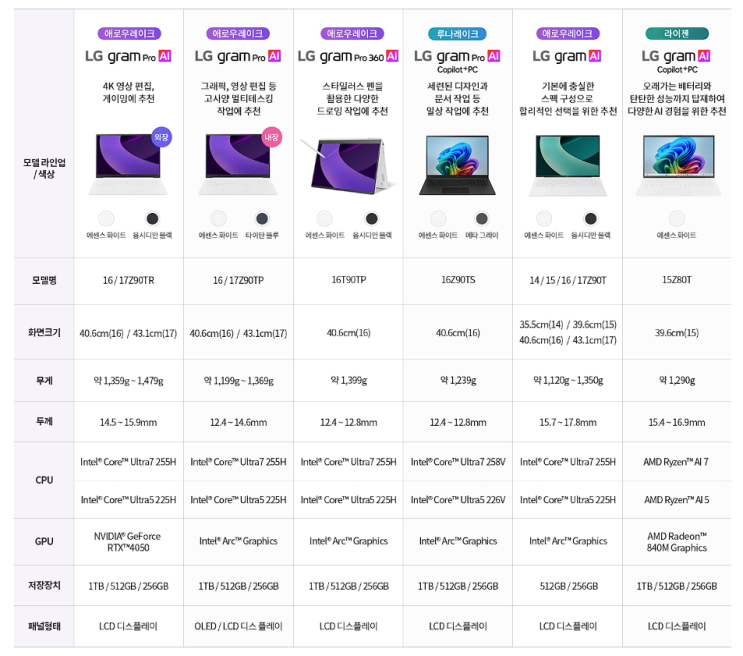The image size is (743, 656).
Task: Click weight 약 1,399g
Action: pyautogui.click(x=349, y=380)
